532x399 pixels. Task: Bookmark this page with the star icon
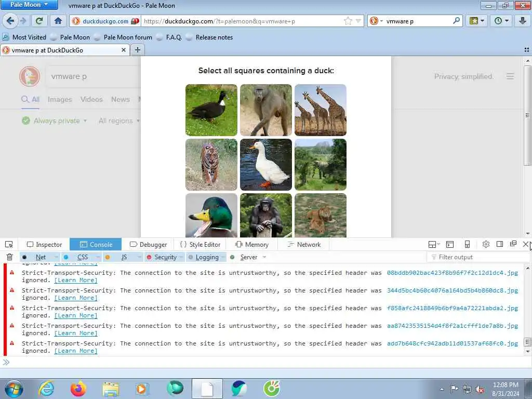point(348,21)
